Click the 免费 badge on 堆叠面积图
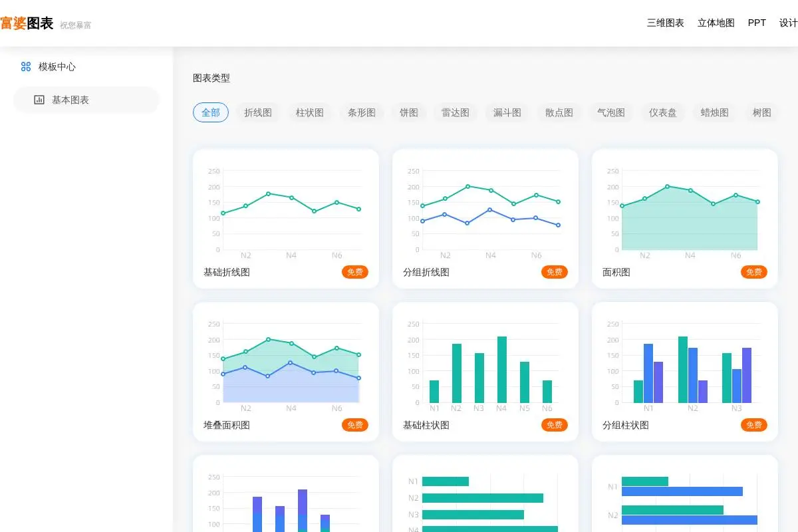Image resolution: width=798 pixels, height=532 pixels. (355, 425)
